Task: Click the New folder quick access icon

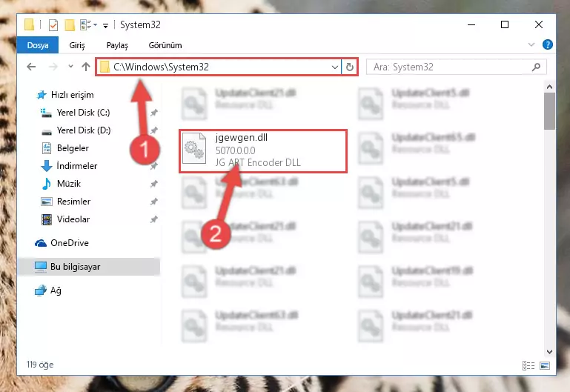Action: pyautogui.click(x=70, y=25)
